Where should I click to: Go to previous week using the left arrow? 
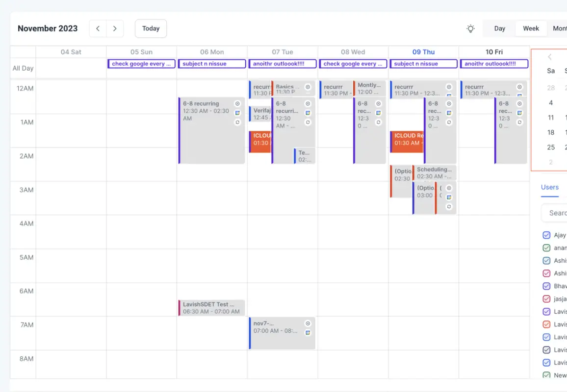coord(98,28)
